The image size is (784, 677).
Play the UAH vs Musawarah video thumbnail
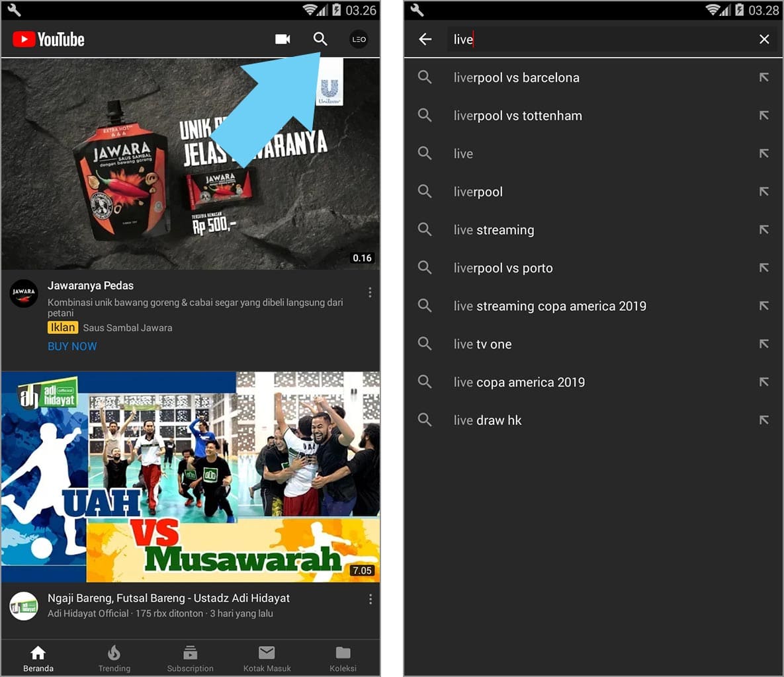pyautogui.click(x=191, y=477)
